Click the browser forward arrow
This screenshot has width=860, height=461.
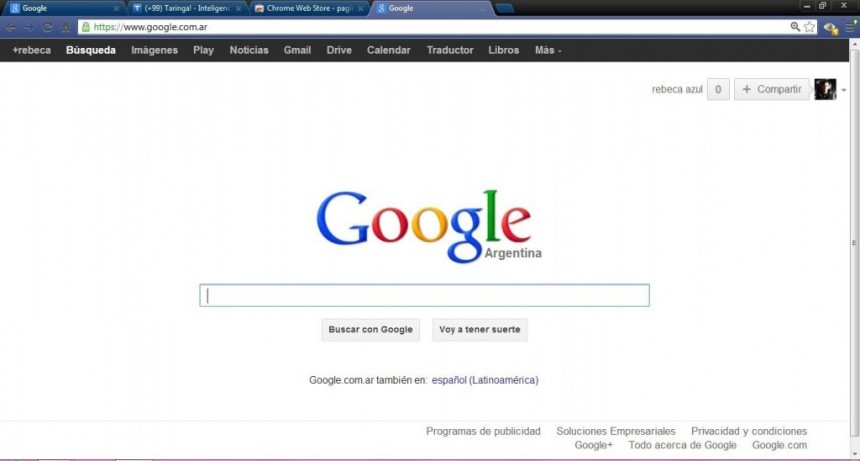(x=29, y=27)
